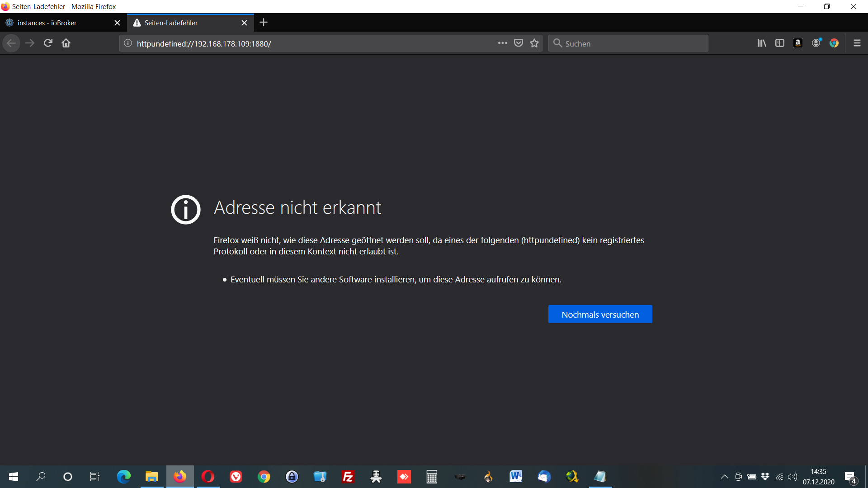Open a new tab with plus

[x=264, y=23]
